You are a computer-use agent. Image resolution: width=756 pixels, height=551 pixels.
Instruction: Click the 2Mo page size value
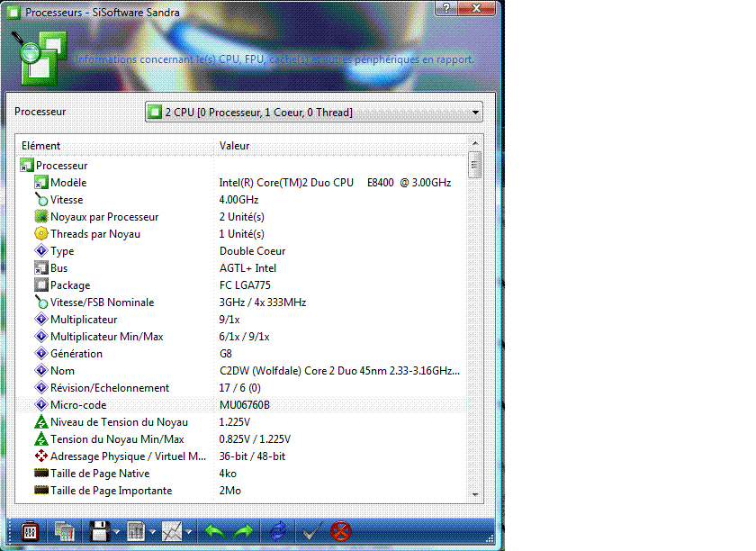[230, 491]
